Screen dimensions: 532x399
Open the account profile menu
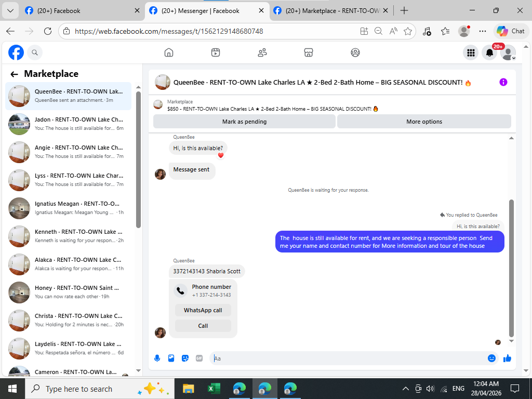(508, 54)
